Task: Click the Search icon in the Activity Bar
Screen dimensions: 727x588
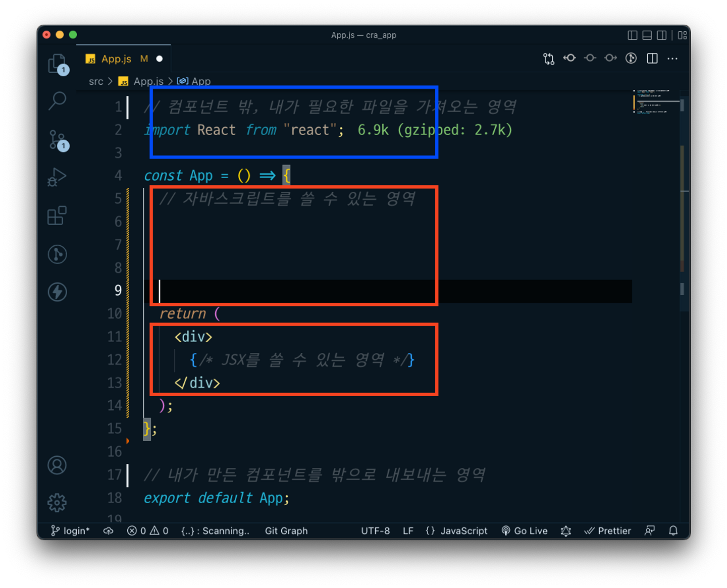Action: 57,101
